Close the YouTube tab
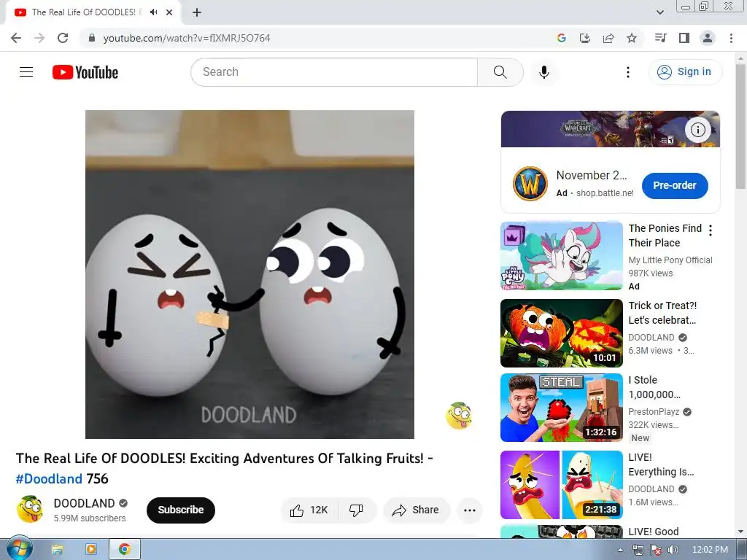 [169, 12]
